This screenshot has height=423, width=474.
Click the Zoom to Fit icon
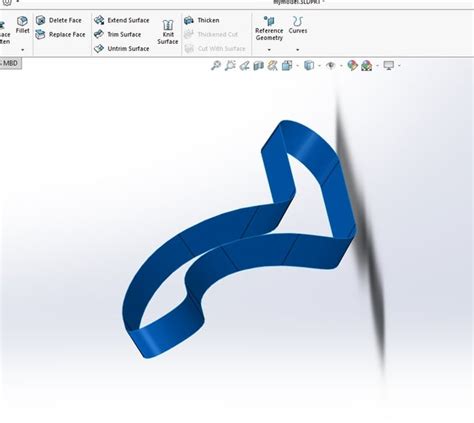pyautogui.click(x=216, y=66)
